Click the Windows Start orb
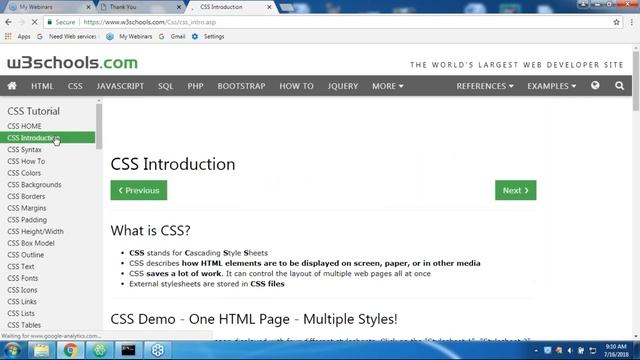Viewport: 640px width, 360px height. coord(12,350)
